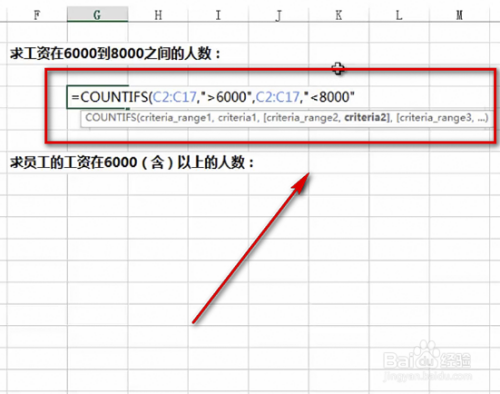Click ">6000" criteria in formula
Viewport: 500px width, 394px height.
[226, 97]
